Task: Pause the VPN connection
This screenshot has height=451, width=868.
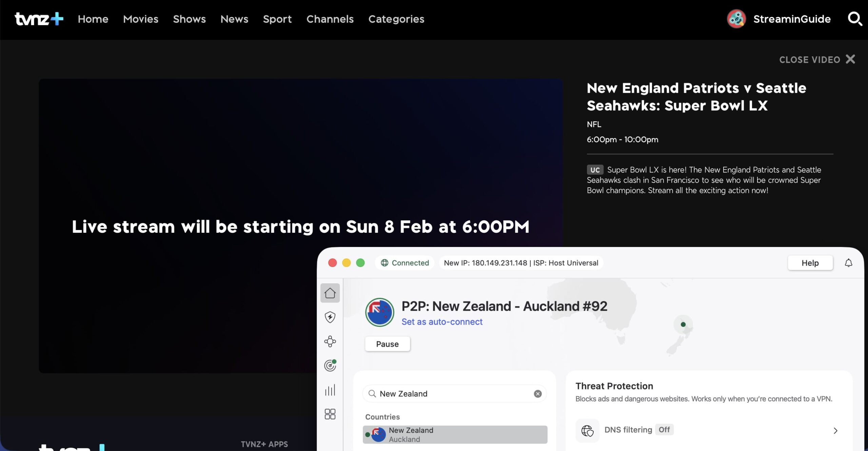Action: coord(387,344)
